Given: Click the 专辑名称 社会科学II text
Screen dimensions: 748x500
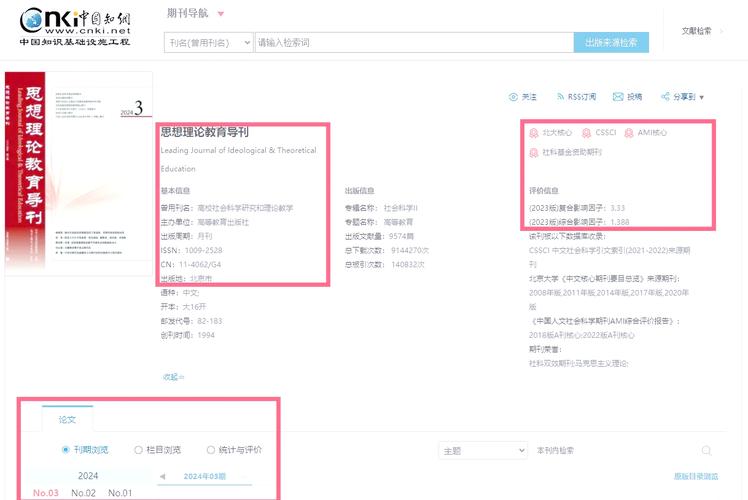Looking at the screenshot, I should pyautogui.click(x=381, y=208).
